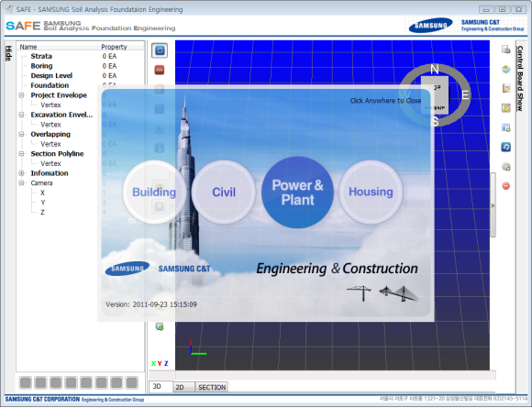Collapse the Camera tree node
Viewport: 532px width, 408px height.
(22, 183)
